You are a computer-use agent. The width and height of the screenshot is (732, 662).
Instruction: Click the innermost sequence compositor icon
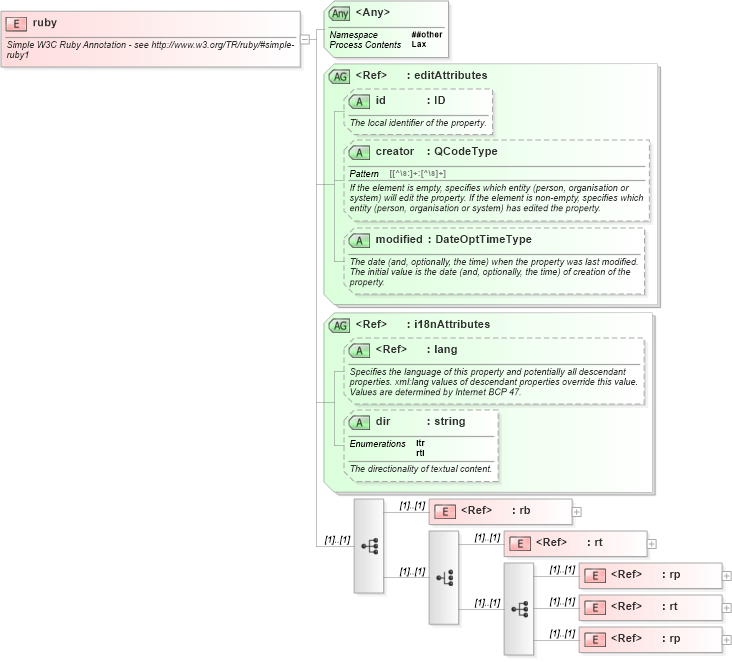coord(519,609)
